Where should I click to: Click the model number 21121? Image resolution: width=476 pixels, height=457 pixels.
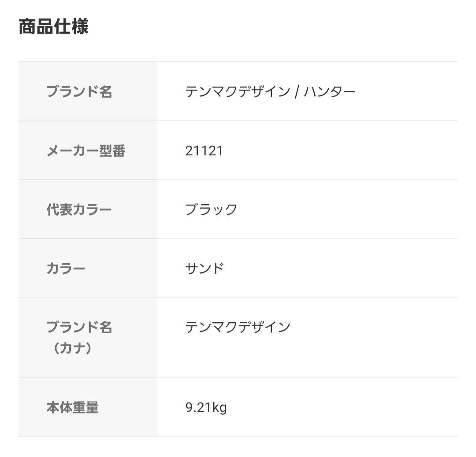[x=204, y=151]
